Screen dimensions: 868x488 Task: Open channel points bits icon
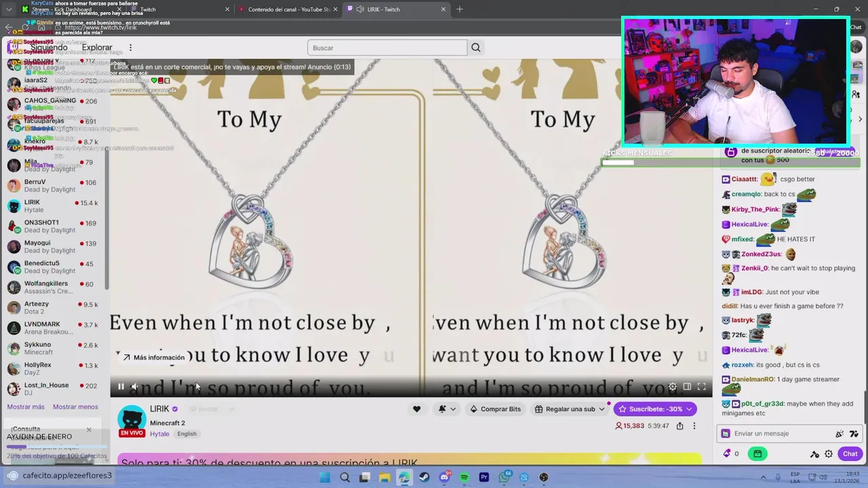pos(727,453)
